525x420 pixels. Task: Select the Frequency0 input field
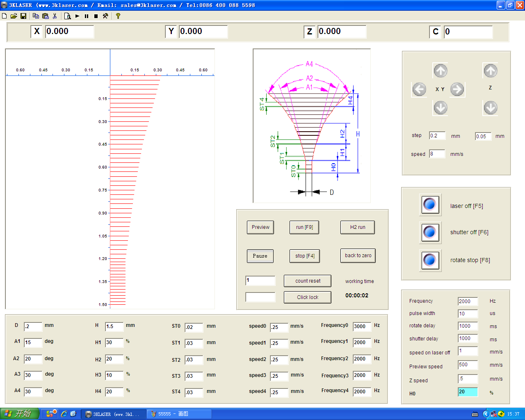tap(362, 327)
